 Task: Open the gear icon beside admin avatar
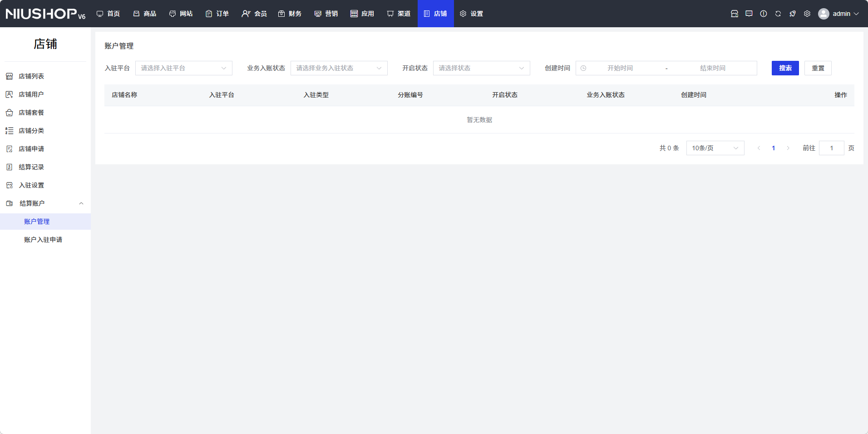(x=807, y=14)
